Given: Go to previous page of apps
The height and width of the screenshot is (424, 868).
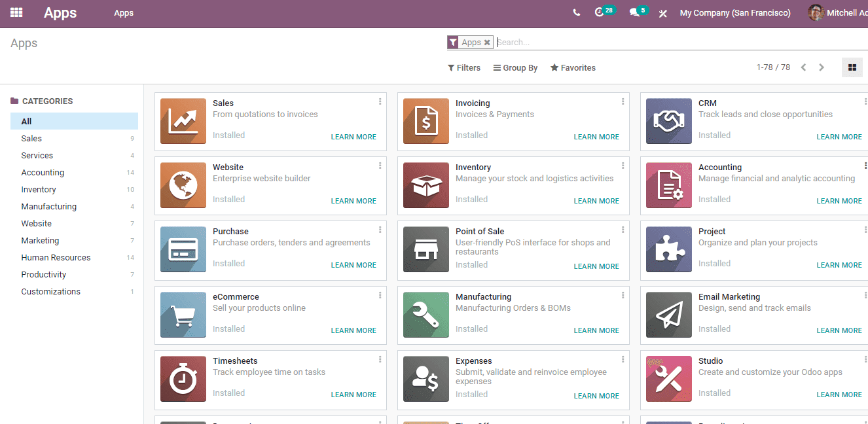Looking at the screenshot, I should click(x=803, y=67).
